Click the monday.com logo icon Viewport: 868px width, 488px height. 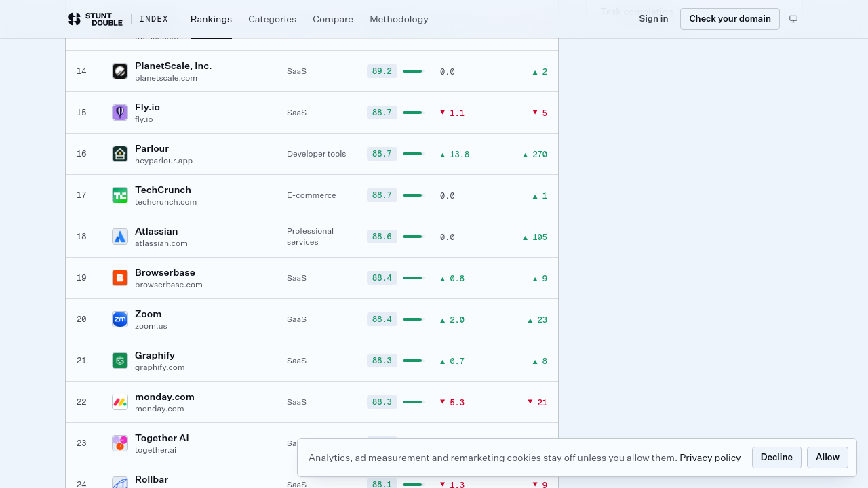[x=120, y=402]
